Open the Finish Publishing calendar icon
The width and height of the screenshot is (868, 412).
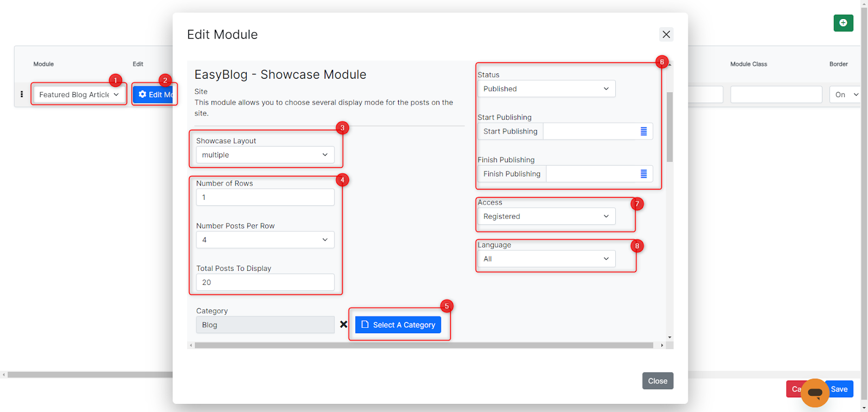(643, 174)
